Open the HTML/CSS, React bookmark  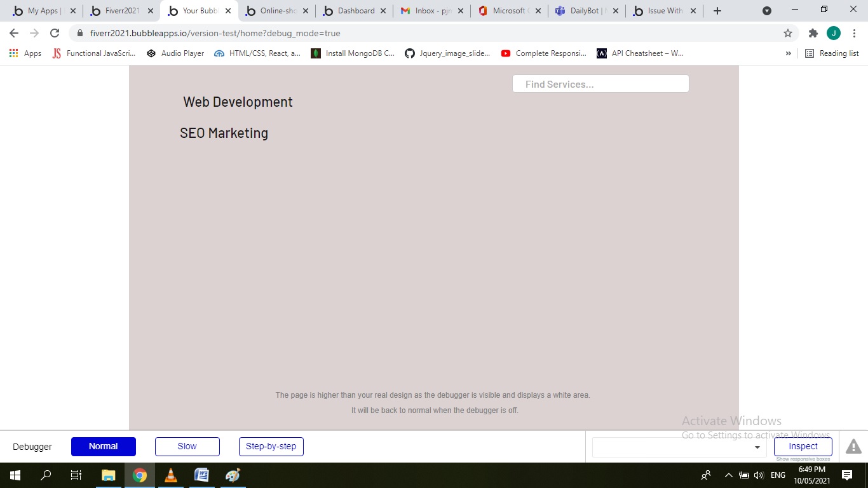[257, 53]
